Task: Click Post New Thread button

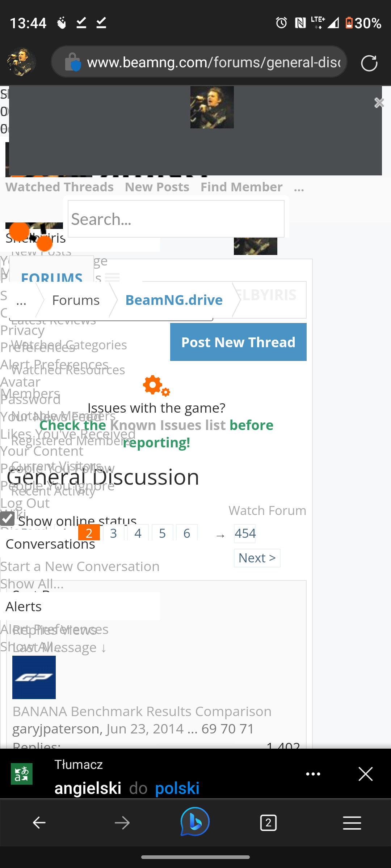Action: pos(238,342)
